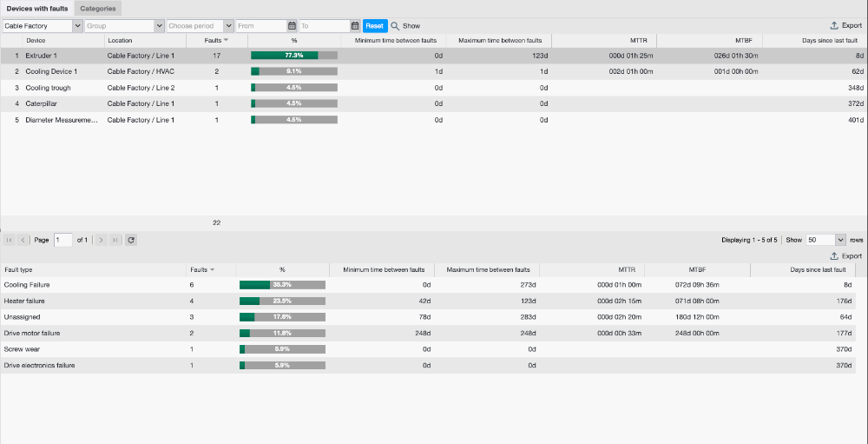
Task: Switch to the Categories tab
Action: 98,9
